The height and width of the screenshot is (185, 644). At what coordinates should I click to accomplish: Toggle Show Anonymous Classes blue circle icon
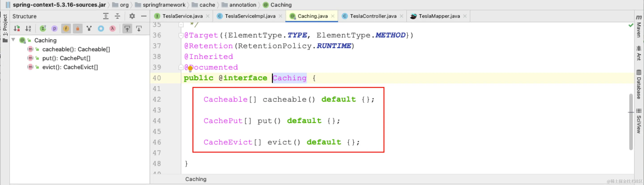[x=101, y=29]
